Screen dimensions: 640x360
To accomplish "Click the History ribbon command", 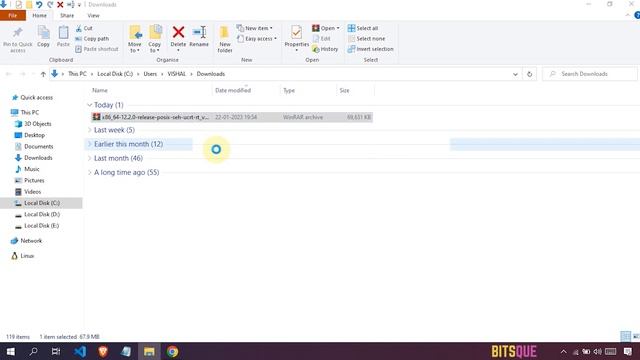I will pos(325,49).
